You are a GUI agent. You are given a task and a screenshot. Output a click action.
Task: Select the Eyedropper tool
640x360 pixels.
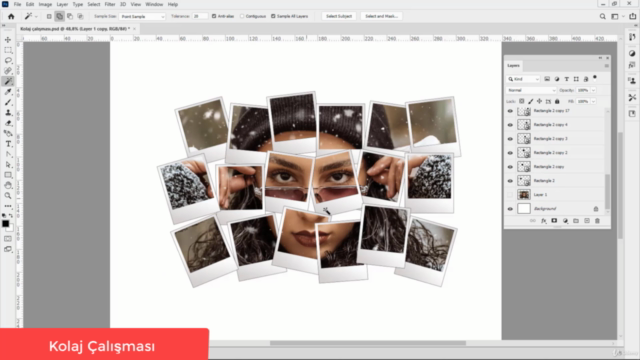[8, 92]
